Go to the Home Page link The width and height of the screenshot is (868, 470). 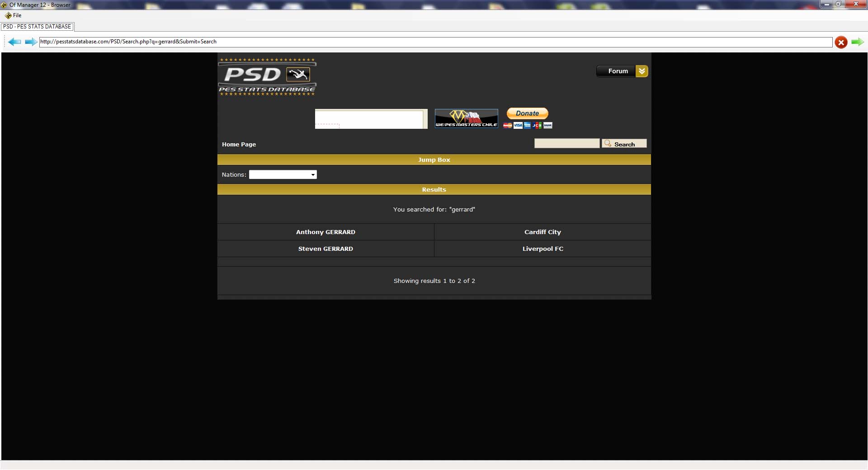pyautogui.click(x=239, y=145)
